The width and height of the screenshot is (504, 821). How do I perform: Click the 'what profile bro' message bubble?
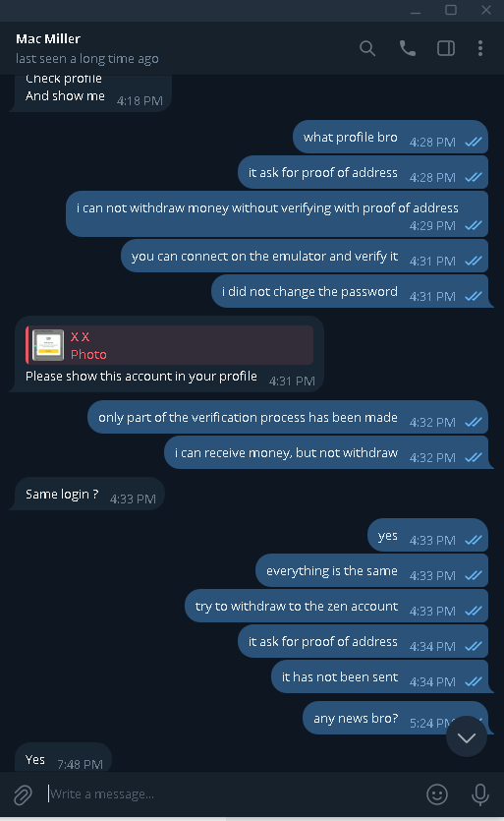point(390,138)
